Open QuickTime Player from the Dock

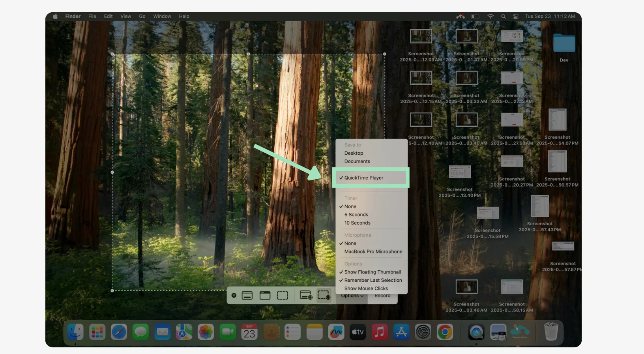point(476,332)
